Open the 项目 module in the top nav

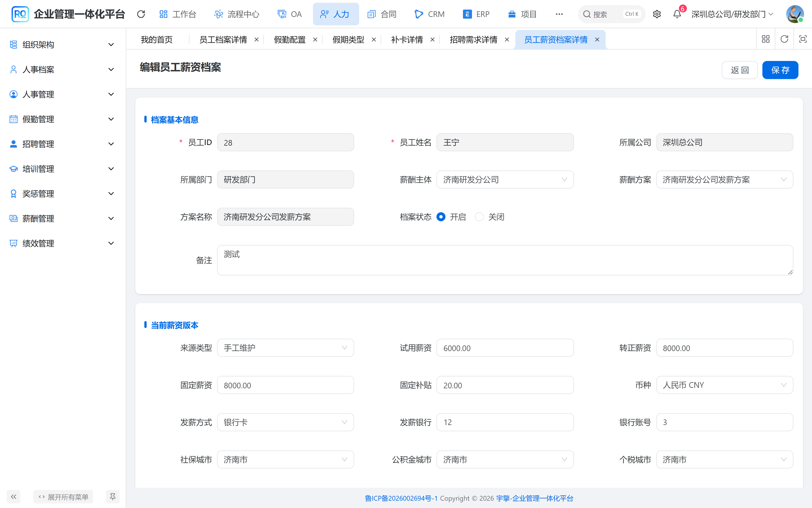click(522, 14)
